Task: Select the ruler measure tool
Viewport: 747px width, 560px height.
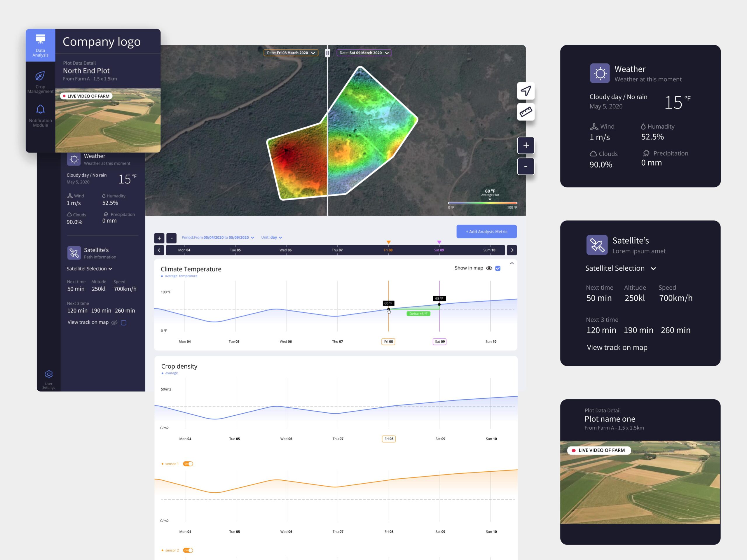Action: [x=526, y=112]
